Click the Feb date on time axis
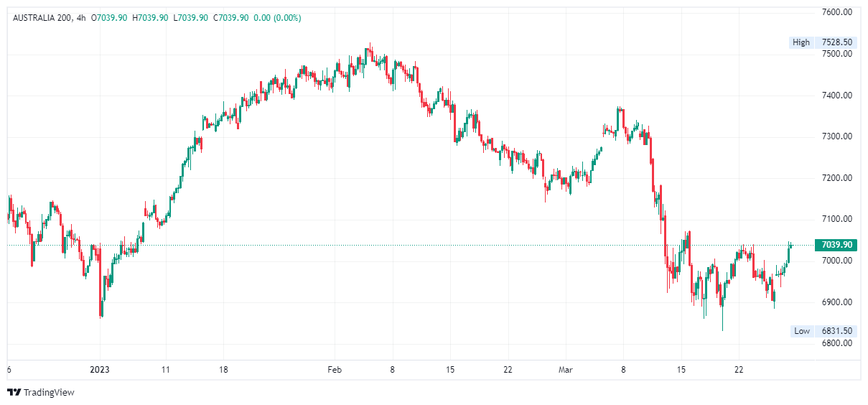The width and height of the screenshot is (868, 405). [x=334, y=370]
